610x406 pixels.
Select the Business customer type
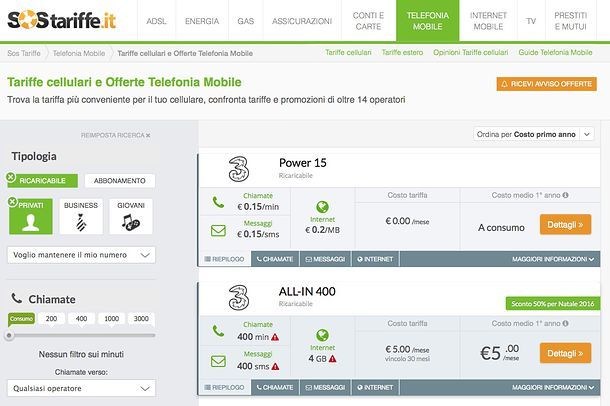[81, 217]
